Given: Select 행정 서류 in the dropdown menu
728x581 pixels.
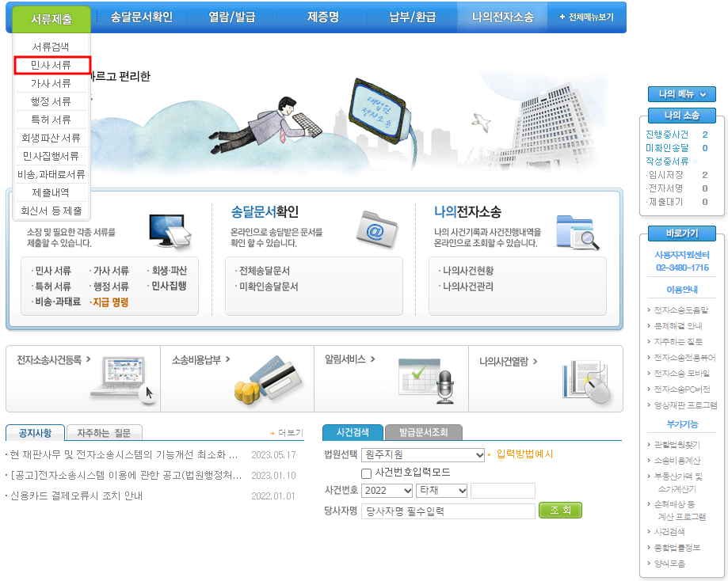Looking at the screenshot, I should click(x=51, y=101).
